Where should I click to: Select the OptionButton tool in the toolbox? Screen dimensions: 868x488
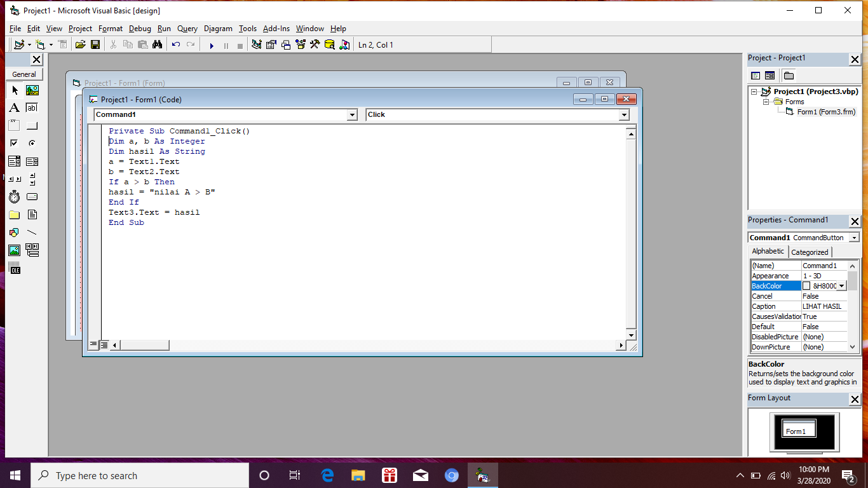click(x=32, y=144)
